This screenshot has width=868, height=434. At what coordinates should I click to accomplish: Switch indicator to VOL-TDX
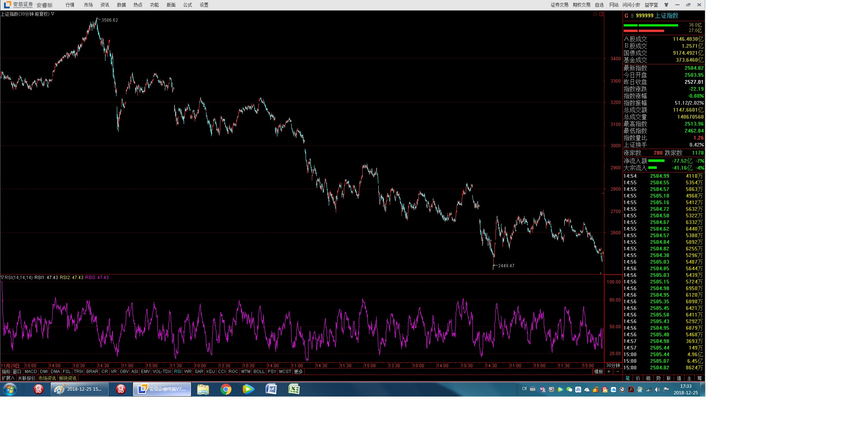[162, 372]
